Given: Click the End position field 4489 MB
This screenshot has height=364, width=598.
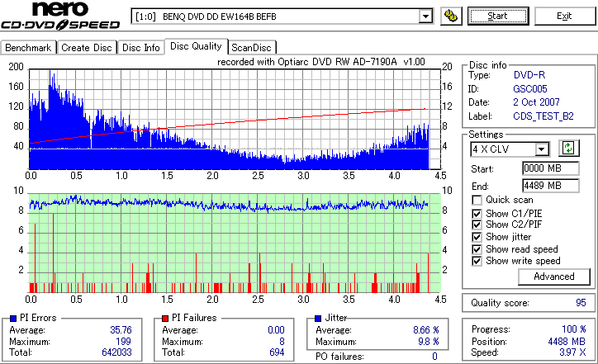Looking at the screenshot, I should coord(550,186).
